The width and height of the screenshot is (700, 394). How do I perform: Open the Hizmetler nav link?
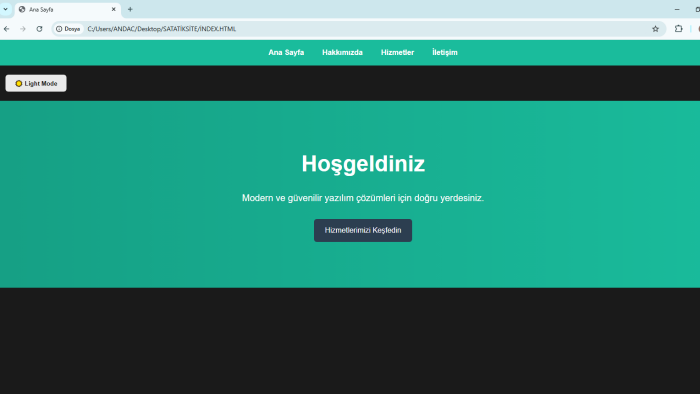(397, 53)
